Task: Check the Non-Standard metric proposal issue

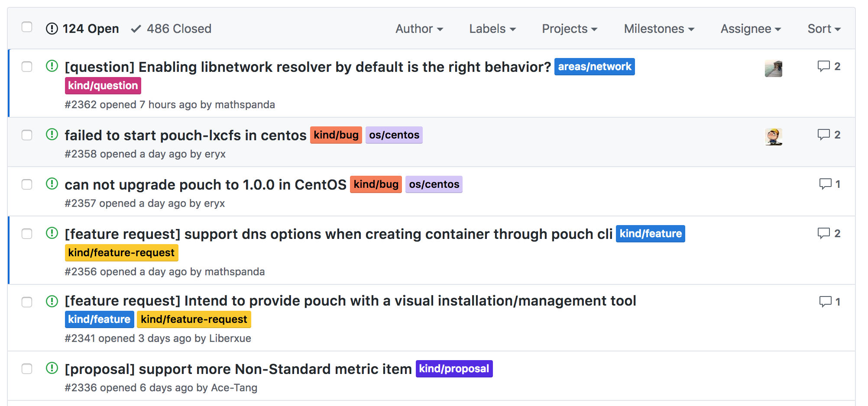Action: 27,369
